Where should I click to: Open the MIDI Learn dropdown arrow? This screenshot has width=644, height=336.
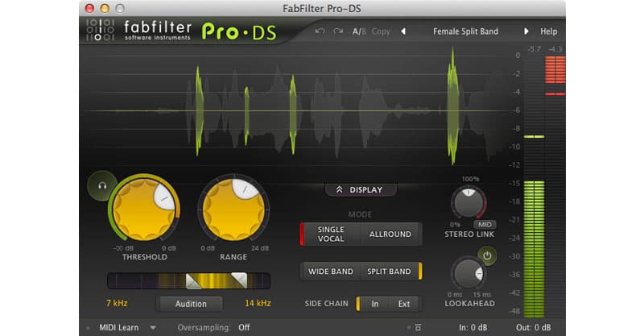pos(153,328)
